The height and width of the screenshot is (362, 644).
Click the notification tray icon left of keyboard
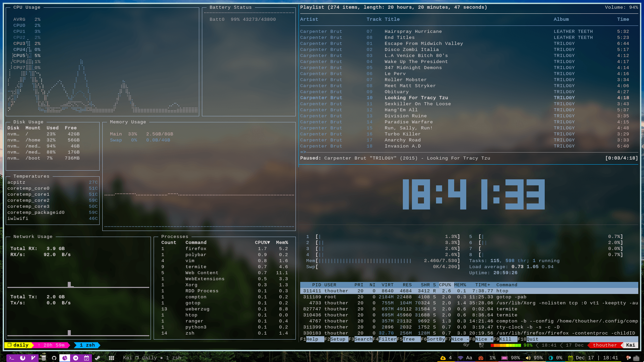pos(628,358)
